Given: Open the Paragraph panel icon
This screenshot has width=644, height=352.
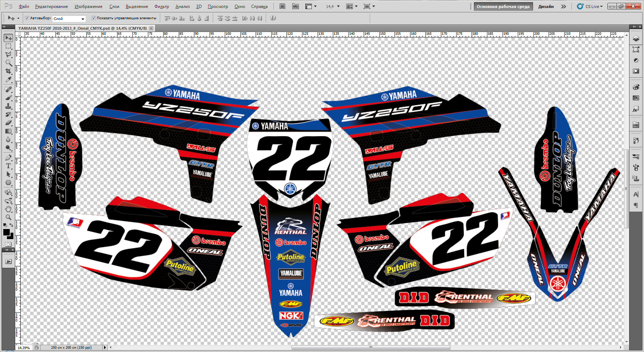Looking at the screenshot, I should click(636, 205).
